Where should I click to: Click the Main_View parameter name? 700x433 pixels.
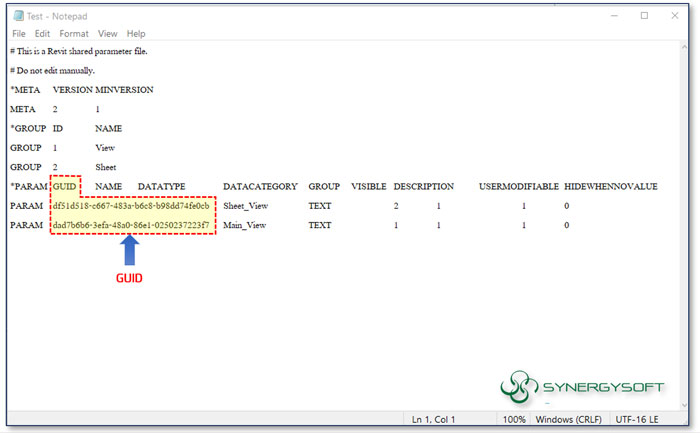pos(245,225)
